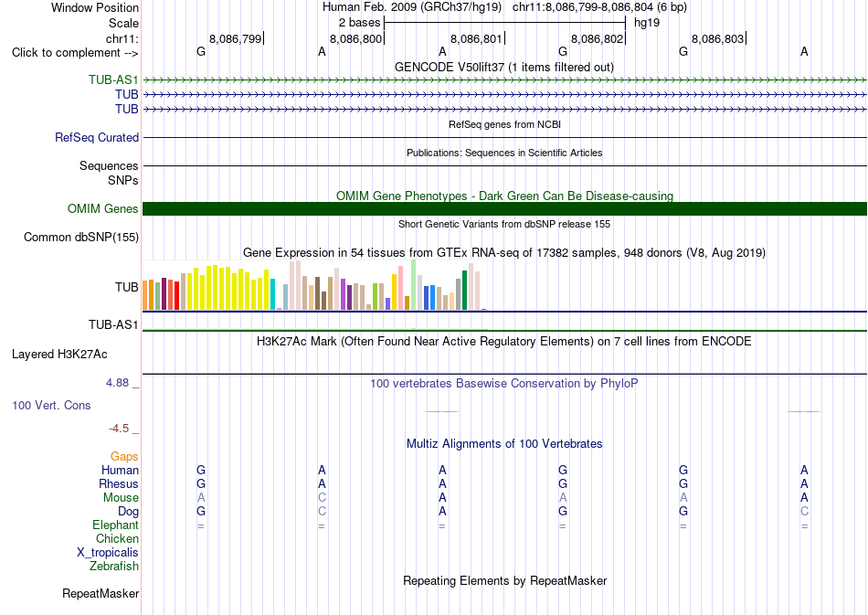Image resolution: width=868 pixels, height=615 pixels.
Task: Click the '2 bases' scale text
Action: (x=359, y=23)
